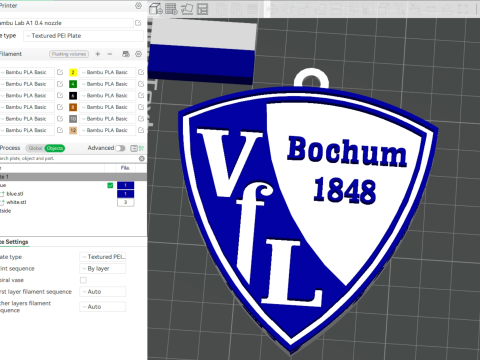Click the add object cube icon
Viewport: 480px width, 360px height.
(x=156, y=9)
